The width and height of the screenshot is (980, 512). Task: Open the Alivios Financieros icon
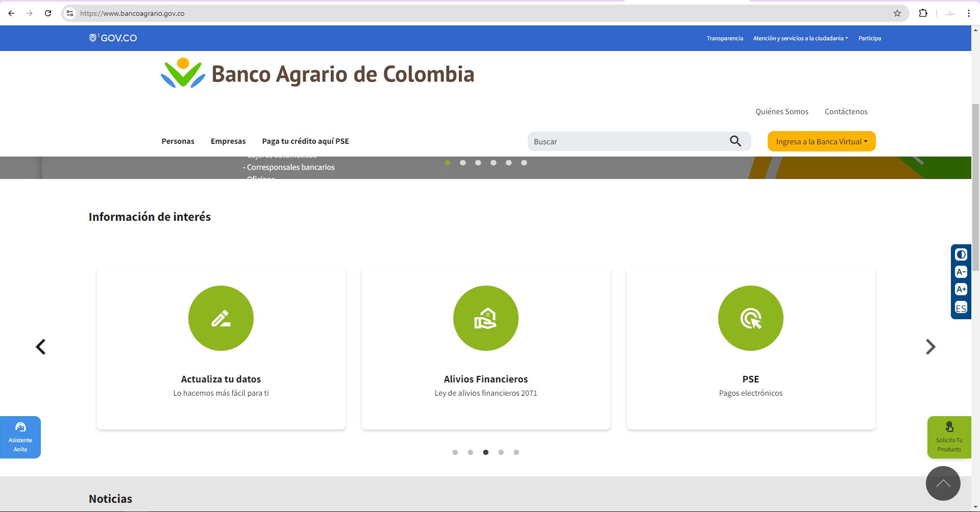(x=485, y=318)
